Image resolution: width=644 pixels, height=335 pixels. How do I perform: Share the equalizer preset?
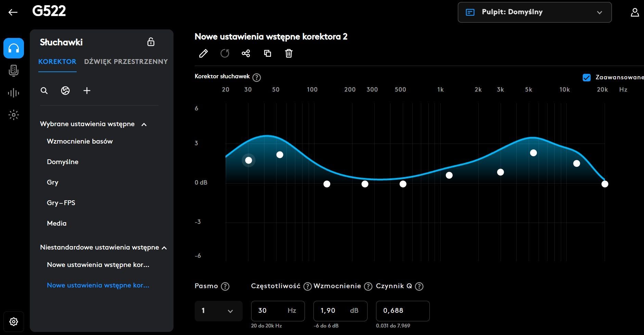246,53
